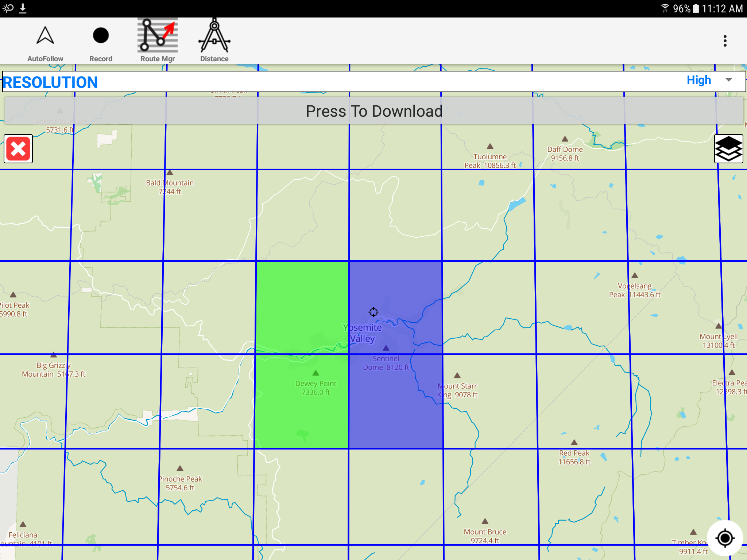
Task: Tap the battery status indicator
Action: tap(696, 8)
